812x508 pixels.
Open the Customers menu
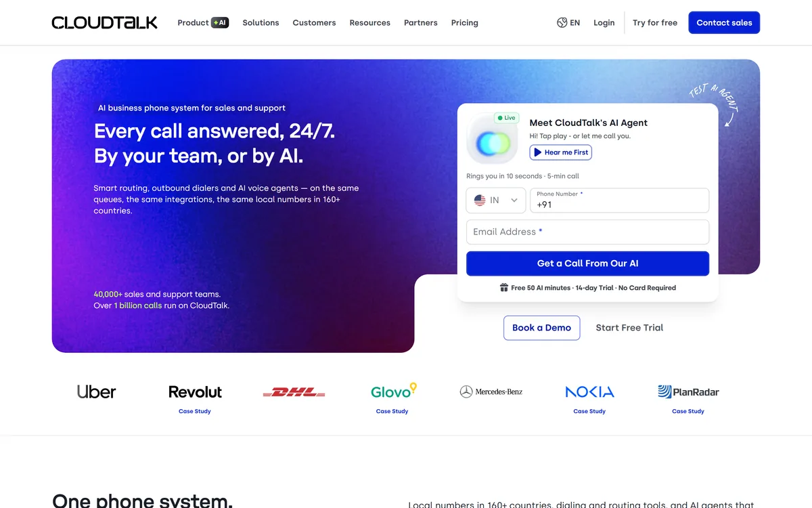(314, 22)
